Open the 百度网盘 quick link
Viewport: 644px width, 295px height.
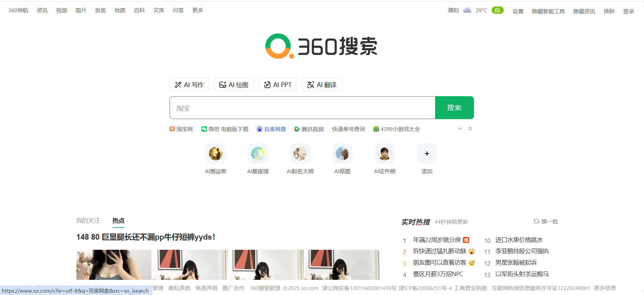point(271,129)
